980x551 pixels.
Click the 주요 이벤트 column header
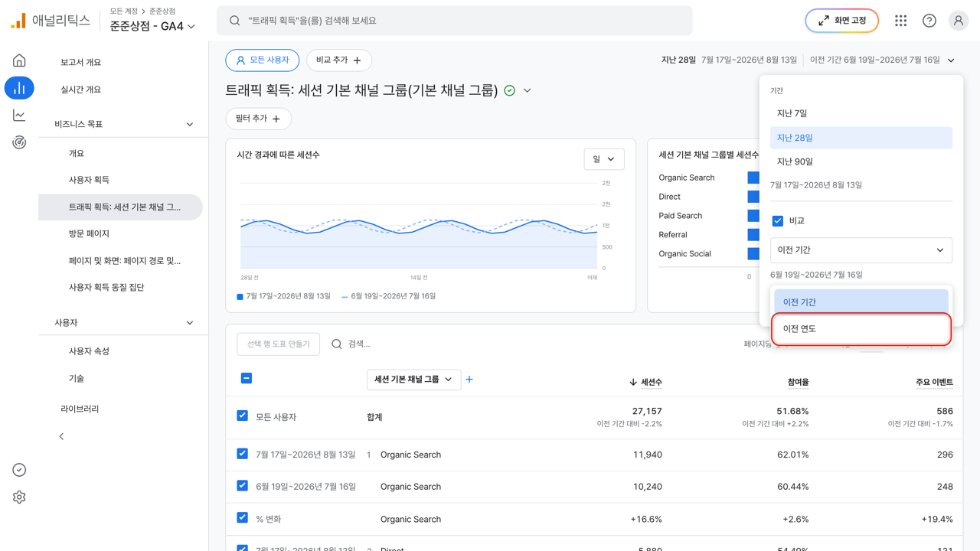tap(934, 382)
